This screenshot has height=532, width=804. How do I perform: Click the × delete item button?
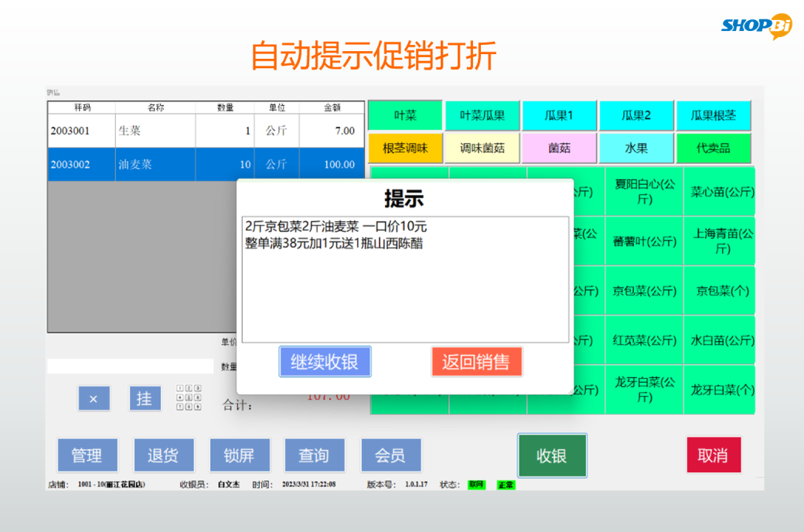(x=94, y=399)
